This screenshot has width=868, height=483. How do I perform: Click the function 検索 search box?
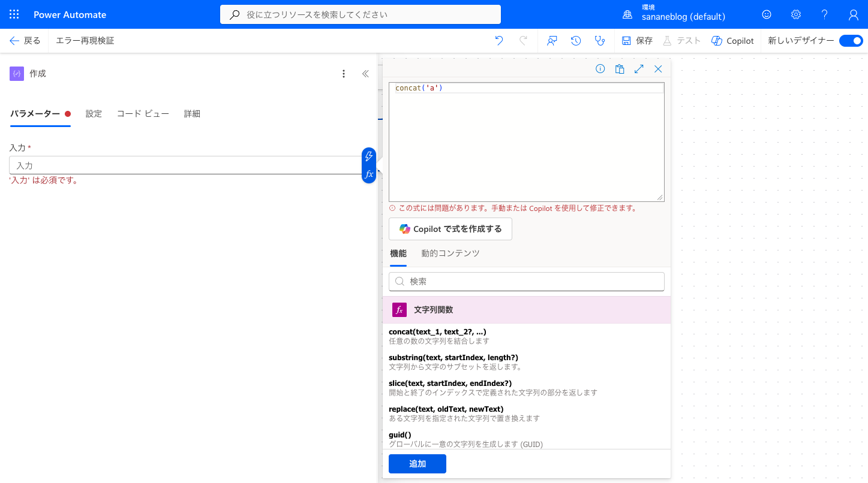pyautogui.click(x=527, y=281)
